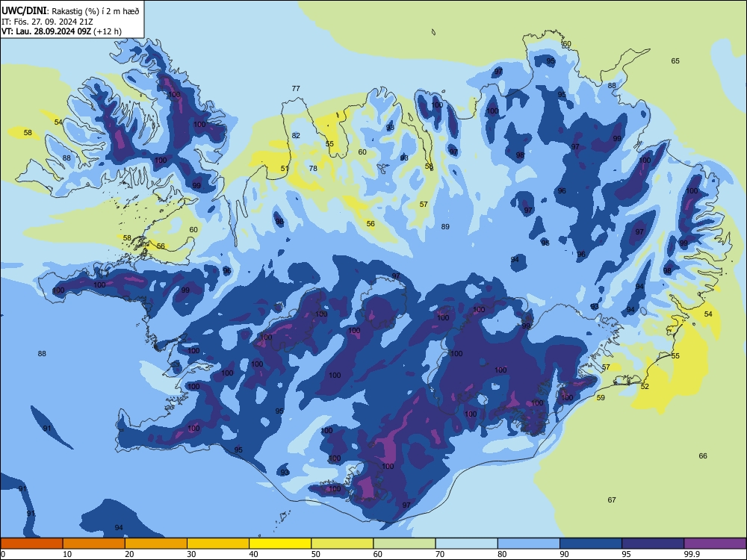Click the "10" color scale label
The width and height of the screenshot is (747, 560).
67,554
